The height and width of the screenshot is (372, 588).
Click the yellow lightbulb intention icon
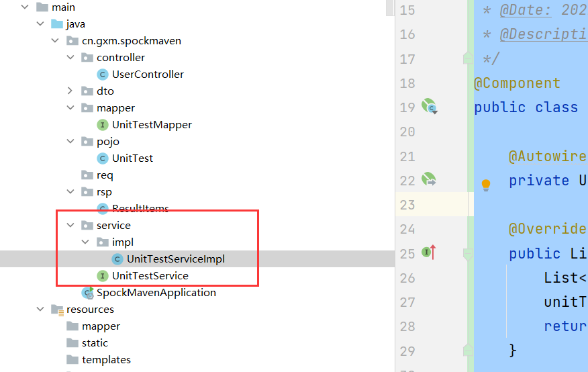coord(486,185)
